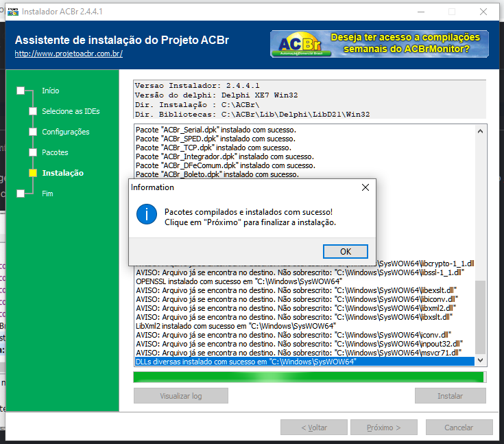Select log line "DLLs diversas instalado com sucesso"

pyautogui.click(x=304, y=362)
